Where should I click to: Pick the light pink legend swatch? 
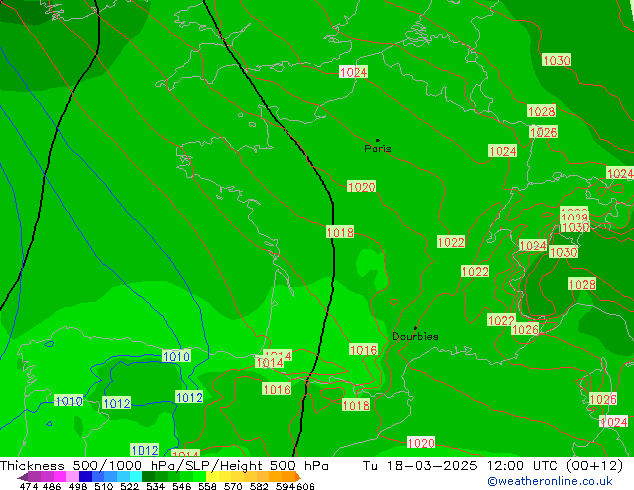click(x=72, y=477)
